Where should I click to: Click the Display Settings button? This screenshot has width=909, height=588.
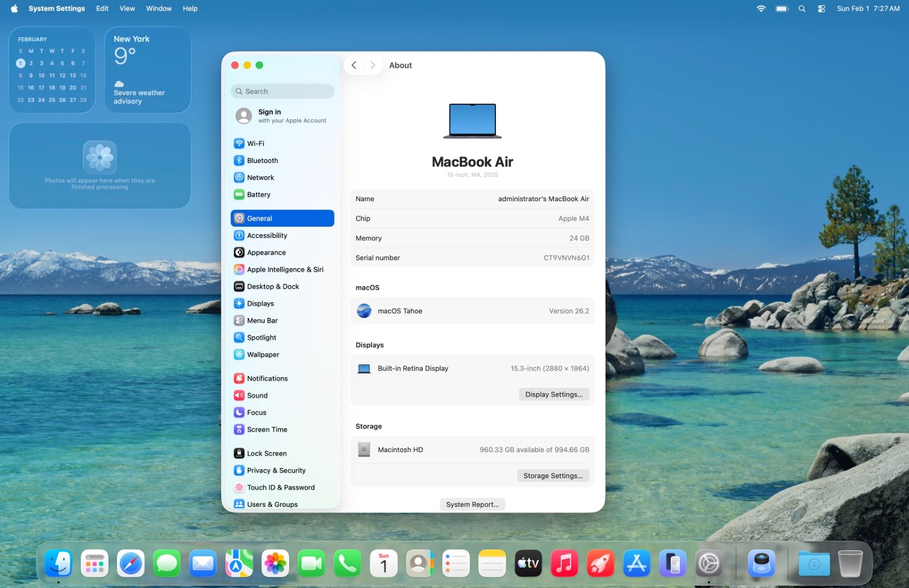(553, 394)
